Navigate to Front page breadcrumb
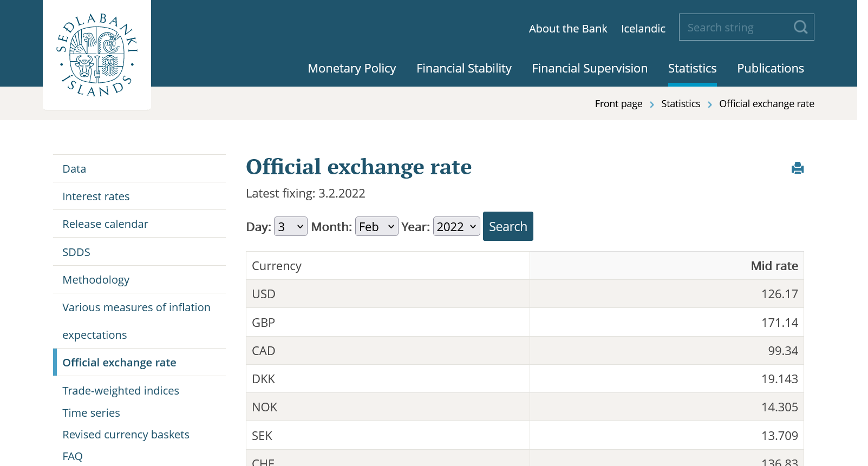This screenshot has width=868, height=466. click(x=618, y=104)
